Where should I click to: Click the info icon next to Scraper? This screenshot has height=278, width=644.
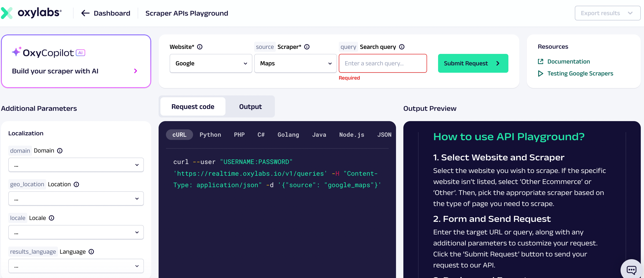(307, 47)
